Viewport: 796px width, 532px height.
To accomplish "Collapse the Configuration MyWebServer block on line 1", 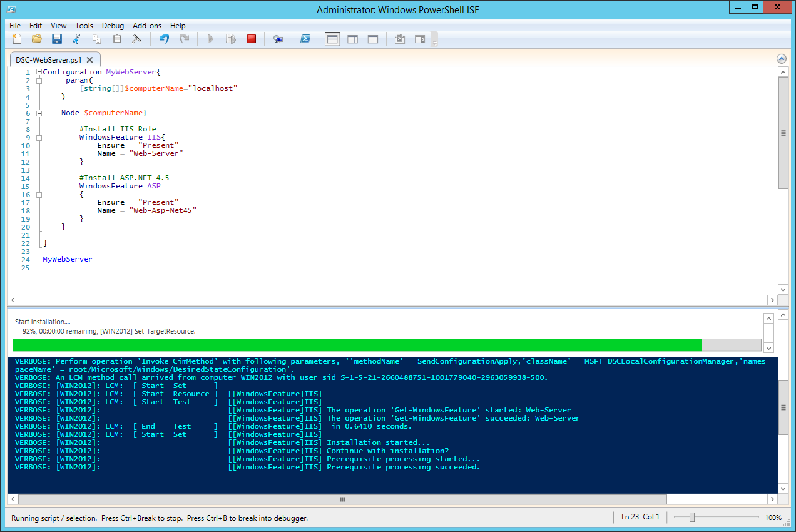I will pos(39,72).
